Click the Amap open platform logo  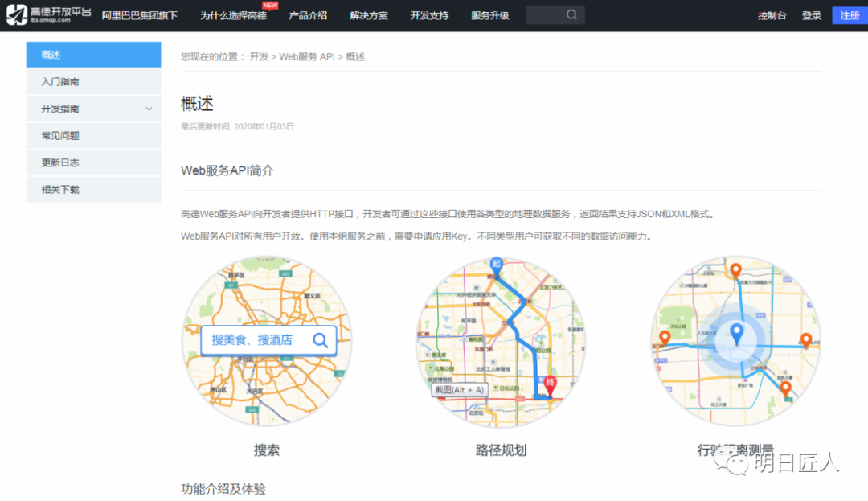tap(49, 15)
